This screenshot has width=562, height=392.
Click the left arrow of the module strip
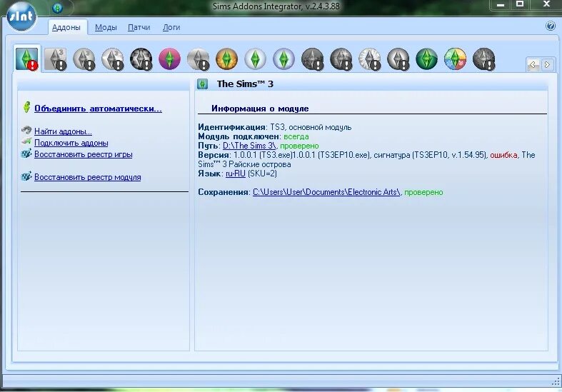coord(533,64)
